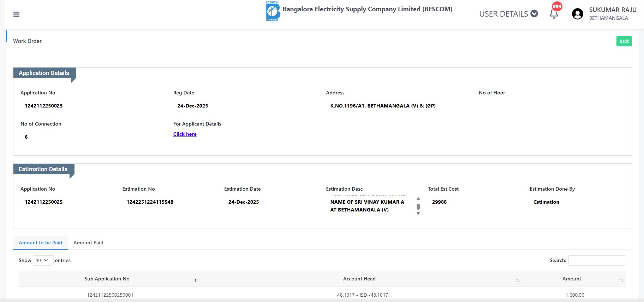The image size is (644, 302).
Task: Open the show entries count dropdown
Action: click(43, 260)
